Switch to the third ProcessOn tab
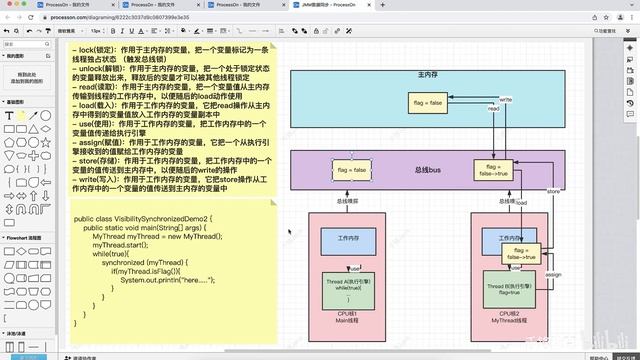The height and width of the screenshot is (360, 640). pos(244,5)
